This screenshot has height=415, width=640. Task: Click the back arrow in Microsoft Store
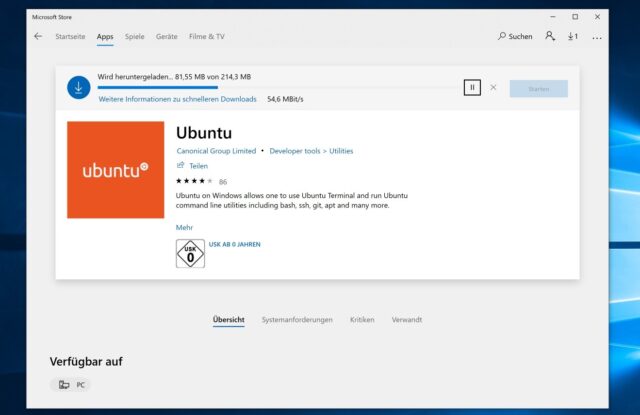[38, 37]
